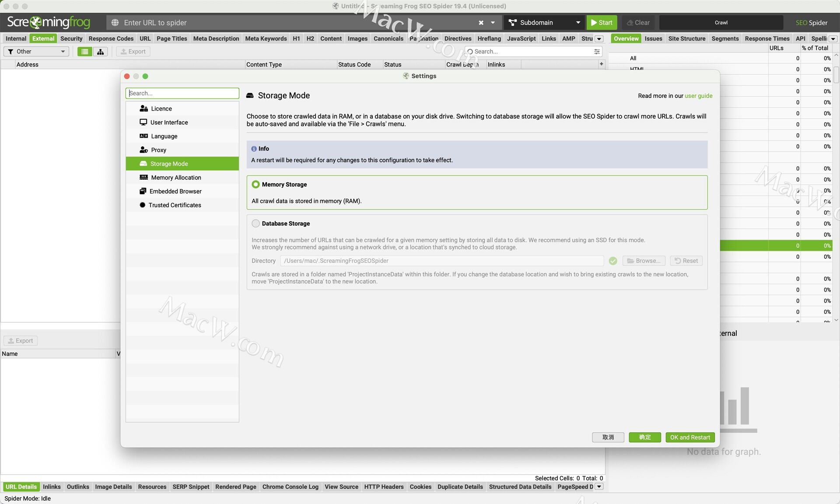Click the globe icon in URL bar
Screen dimensions: 840x504
point(115,23)
